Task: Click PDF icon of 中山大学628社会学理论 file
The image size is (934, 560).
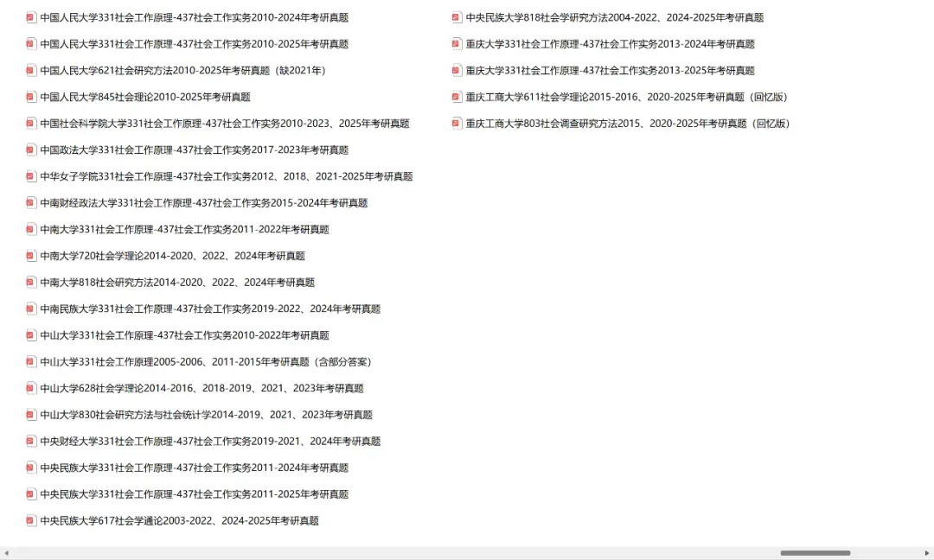Action: point(31,389)
